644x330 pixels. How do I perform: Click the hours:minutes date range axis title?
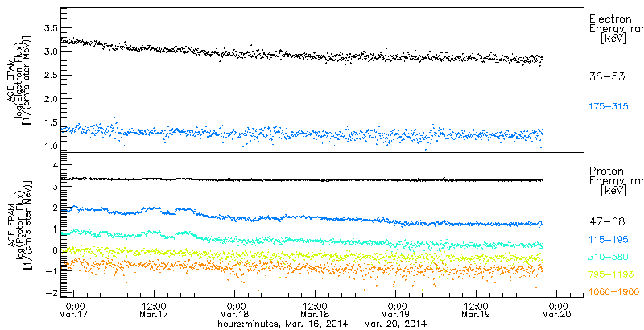(321, 324)
